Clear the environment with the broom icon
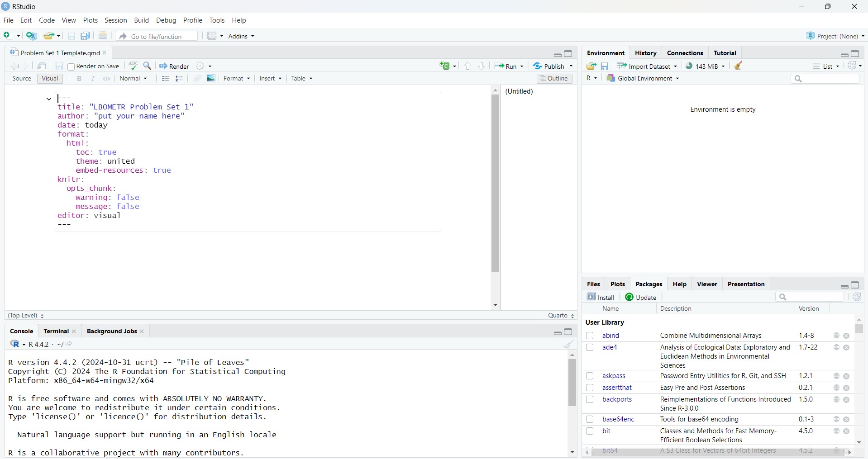This screenshot has width=868, height=459. 739,66
